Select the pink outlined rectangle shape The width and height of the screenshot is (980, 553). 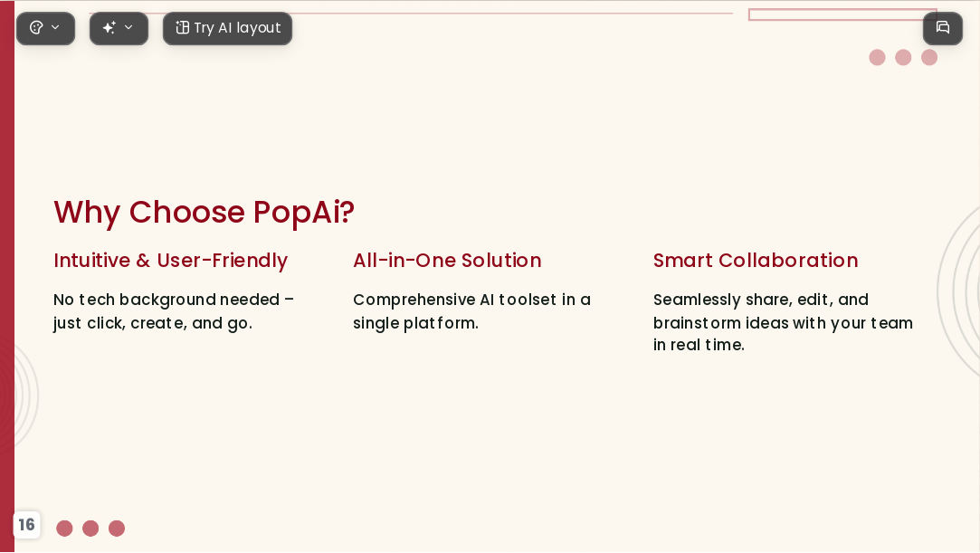coord(842,14)
